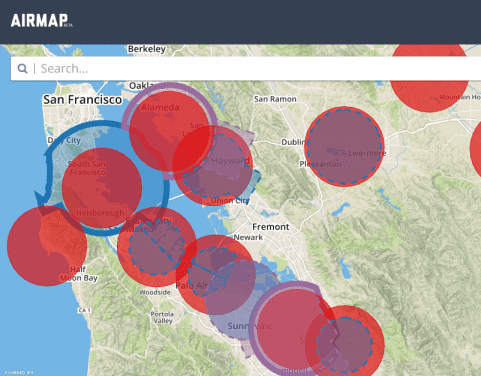Click the Palo Alto dashed airspace circle
Viewport: 481px width, 376px height.
(213, 272)
